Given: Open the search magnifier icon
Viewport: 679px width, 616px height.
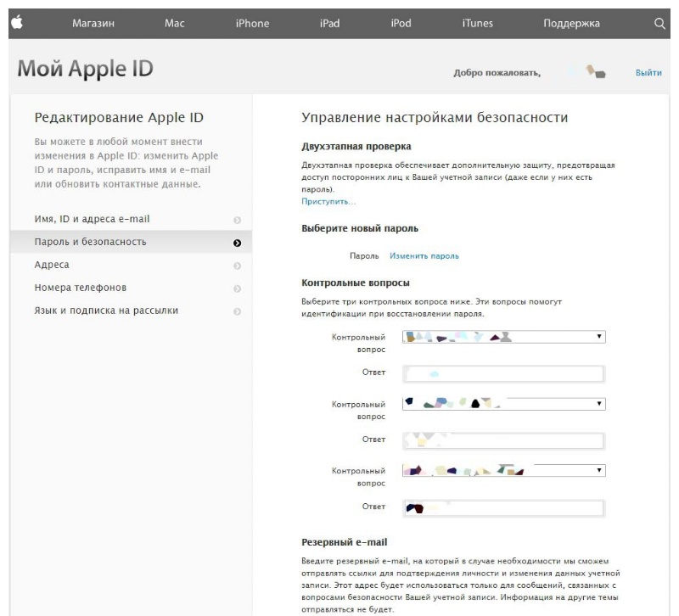Looking at the screenshot, I should click(x=659, y=23).
